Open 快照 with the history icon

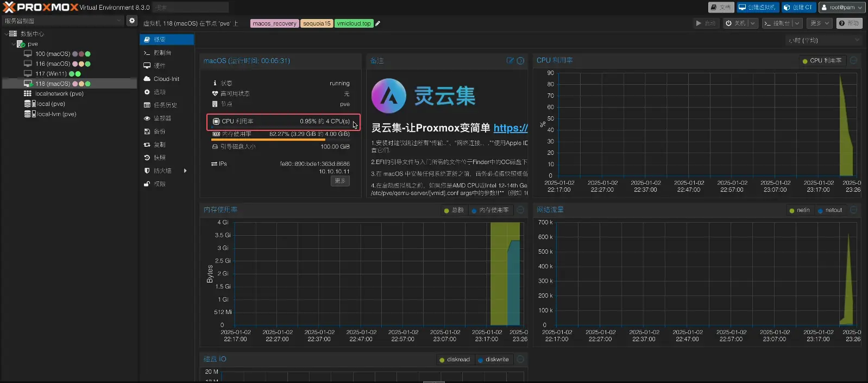click(x=167, y=158)
